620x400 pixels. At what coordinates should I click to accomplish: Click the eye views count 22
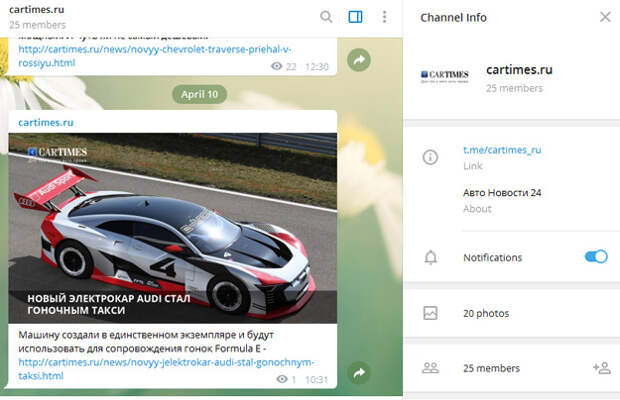pos(284,66)
